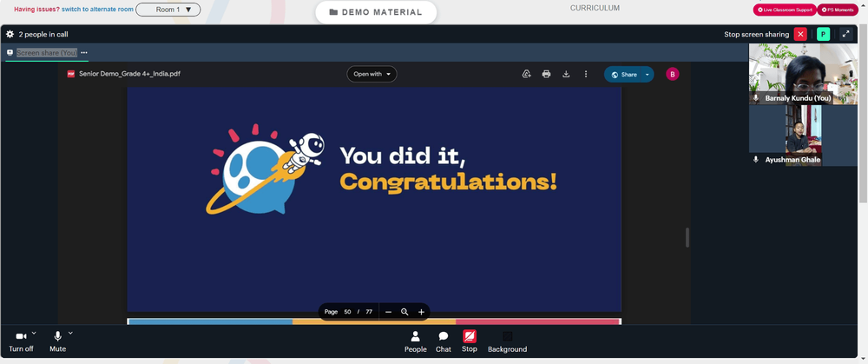Screen dimensions: 868x364
Task: Stop screen sharing with red X button
Action: click(800, 35)
